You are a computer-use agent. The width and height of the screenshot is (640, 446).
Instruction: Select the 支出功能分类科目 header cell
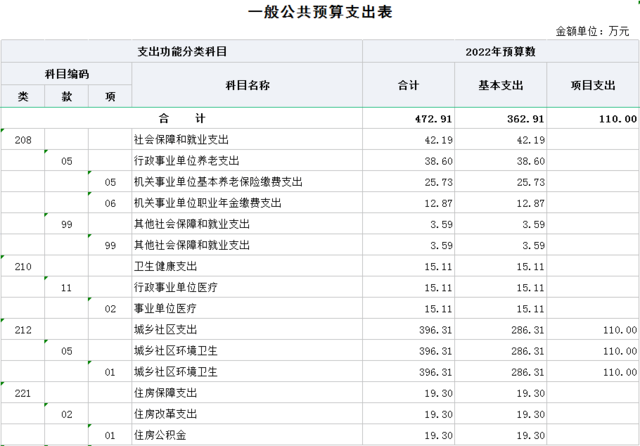point(182,51)
